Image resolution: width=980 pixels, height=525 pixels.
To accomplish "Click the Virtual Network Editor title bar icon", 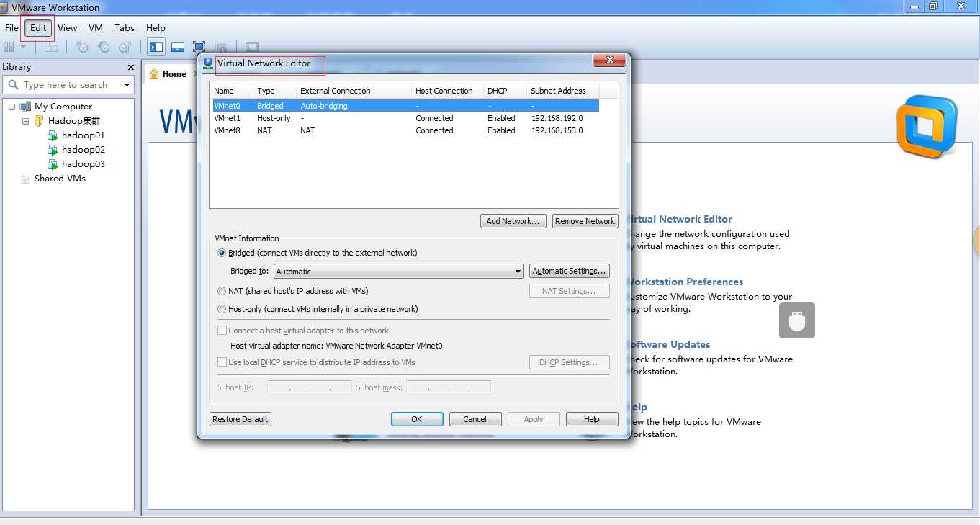I will (208, 63).
